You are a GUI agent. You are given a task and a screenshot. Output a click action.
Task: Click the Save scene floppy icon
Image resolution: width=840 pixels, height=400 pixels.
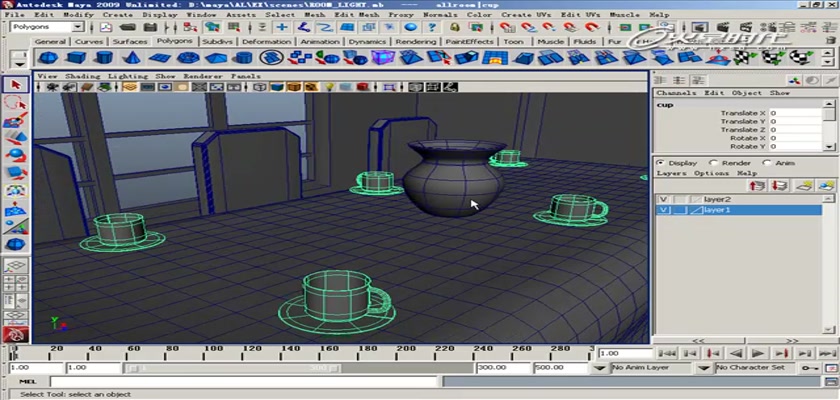coord(151,27)
